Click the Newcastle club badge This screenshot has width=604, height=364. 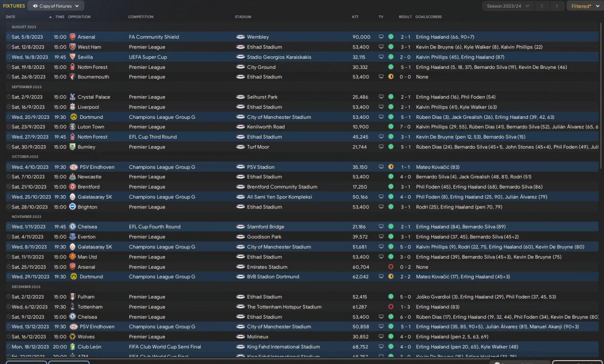72,177
